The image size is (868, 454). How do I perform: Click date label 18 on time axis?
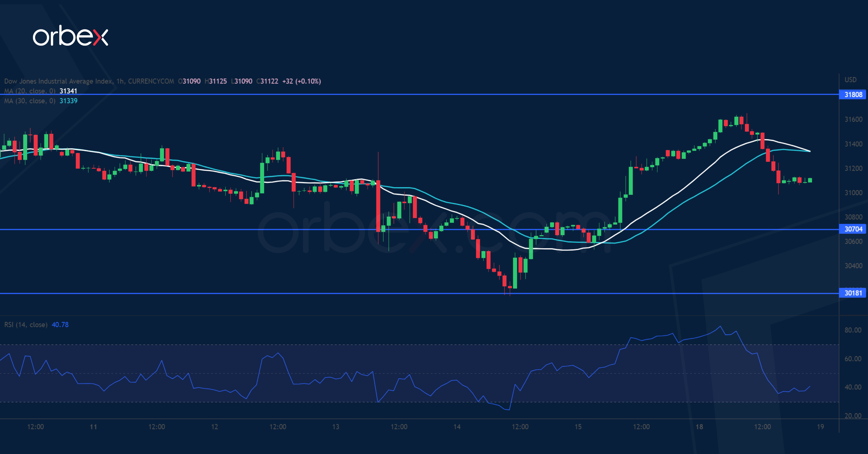[x=699, y=427]
